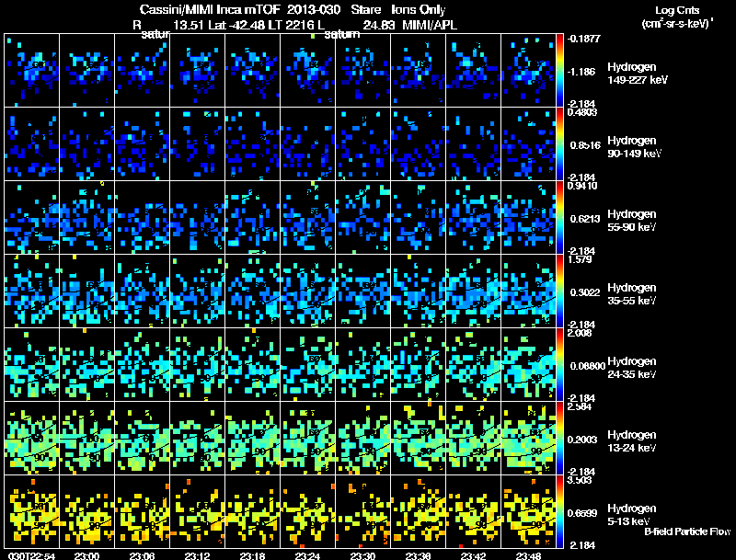The height and width of the screenshot is (560, 736).
Task: Open the 55-90 keV image at 23:12
Action: (197, 218)
